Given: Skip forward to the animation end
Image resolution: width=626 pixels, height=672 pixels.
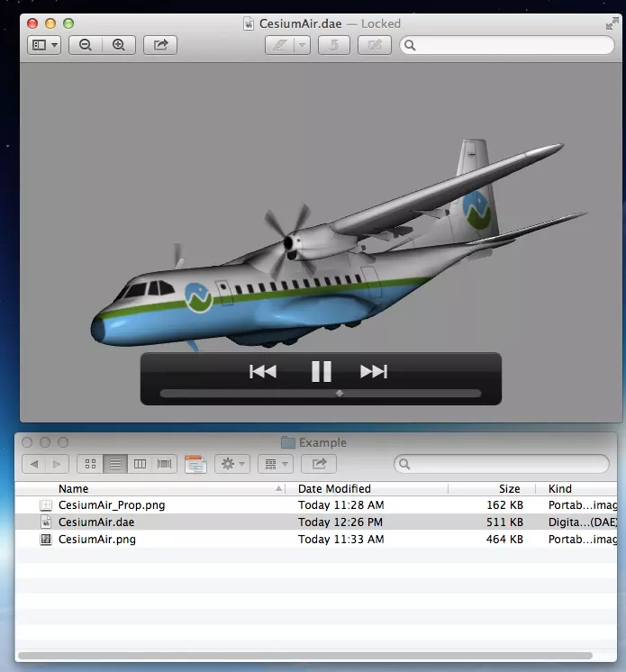Looking at the screenshot, I should 374,371.
